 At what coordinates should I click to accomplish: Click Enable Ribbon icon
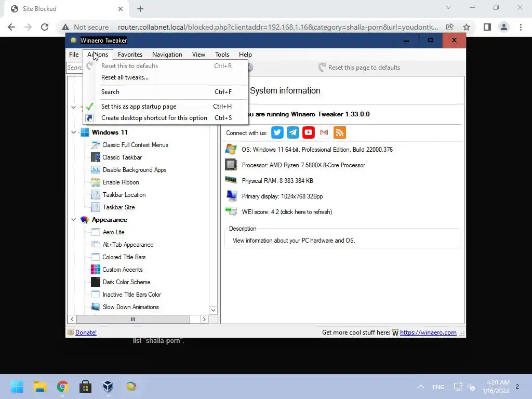pos(96,182)
